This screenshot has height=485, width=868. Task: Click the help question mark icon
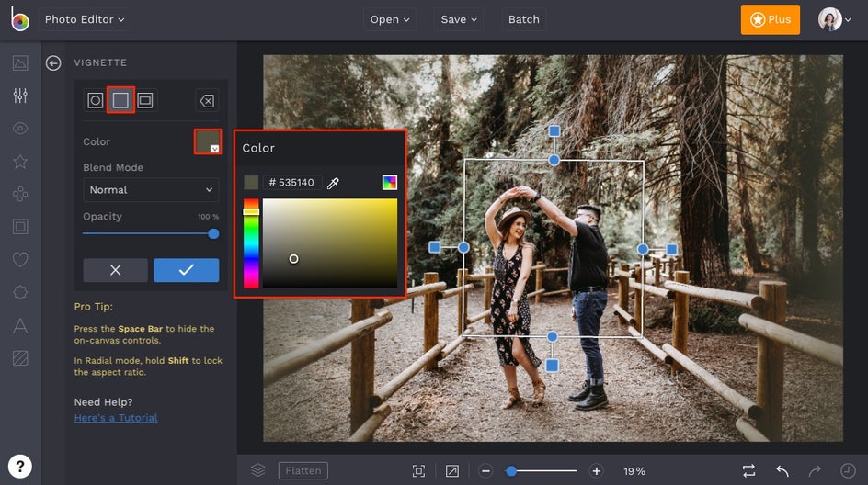pyautogui.click(x=20, y=465)
